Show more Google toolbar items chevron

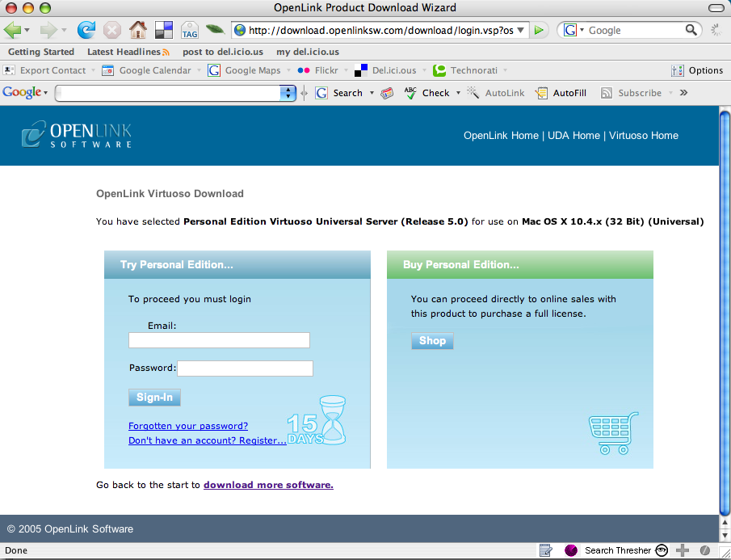click(x=683, y=93)
